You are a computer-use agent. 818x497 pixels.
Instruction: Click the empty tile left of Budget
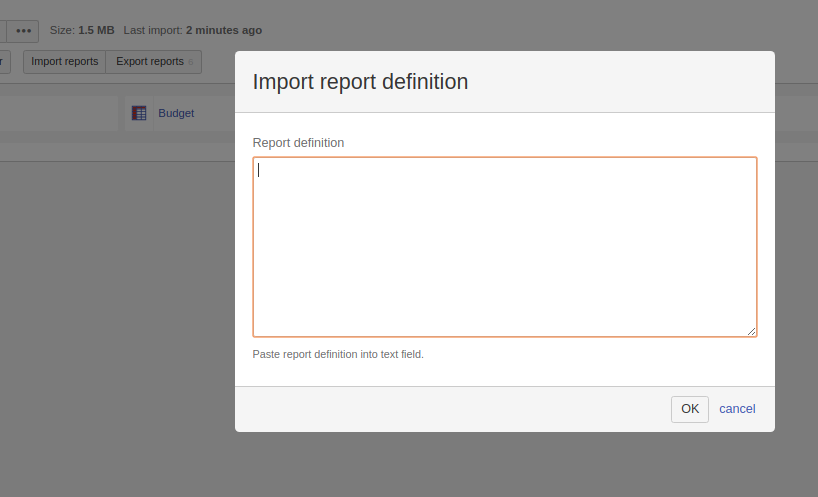[x=58, y=113]
